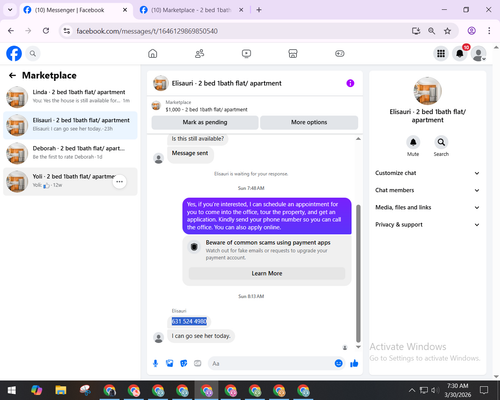Show hidden tray icons chevron
The width and height of the screenshot is (500, 400).
412,390
